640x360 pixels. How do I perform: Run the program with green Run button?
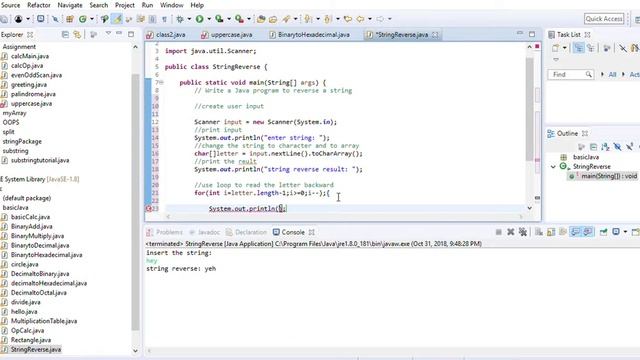point(200,19)
